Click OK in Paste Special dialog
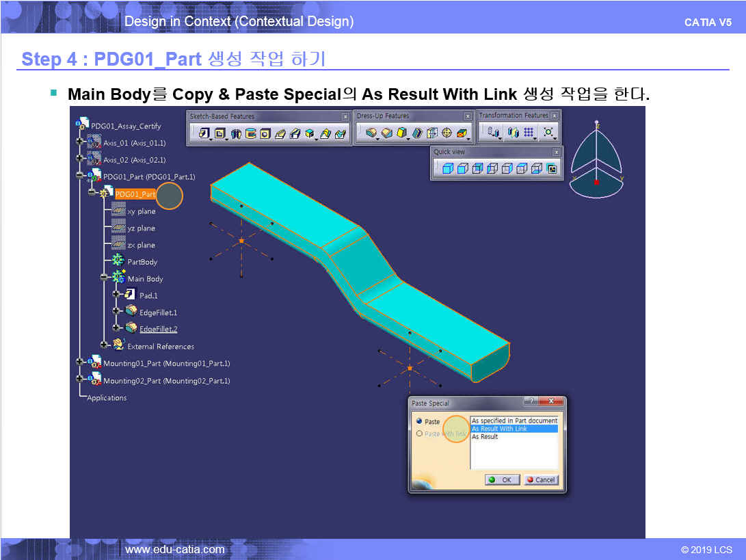746x560 pixels. click(x=502, y=480)
